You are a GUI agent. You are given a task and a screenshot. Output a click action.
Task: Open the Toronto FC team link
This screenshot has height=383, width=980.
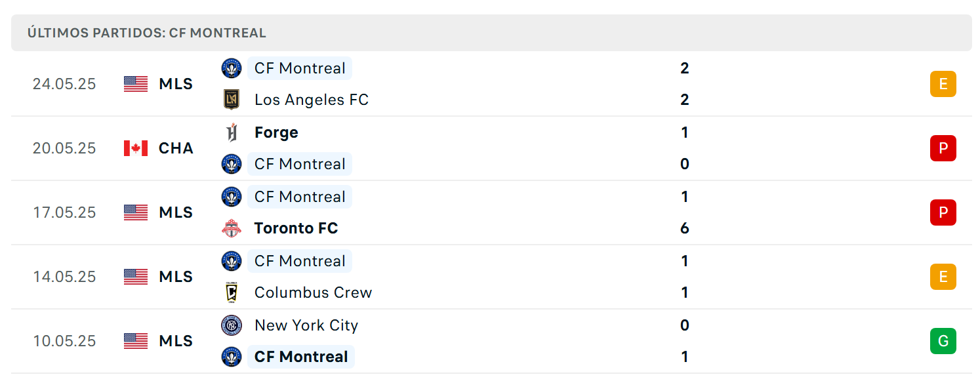pos(296,228)
